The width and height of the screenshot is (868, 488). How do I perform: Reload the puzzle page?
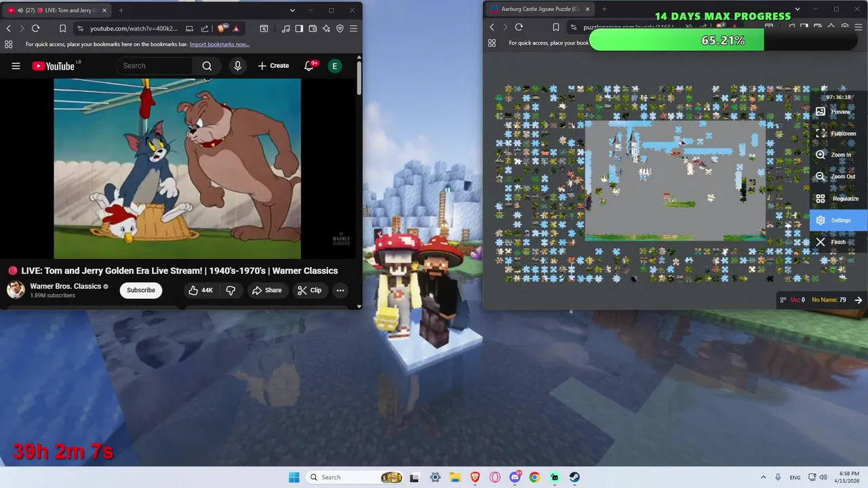(519, 27)
